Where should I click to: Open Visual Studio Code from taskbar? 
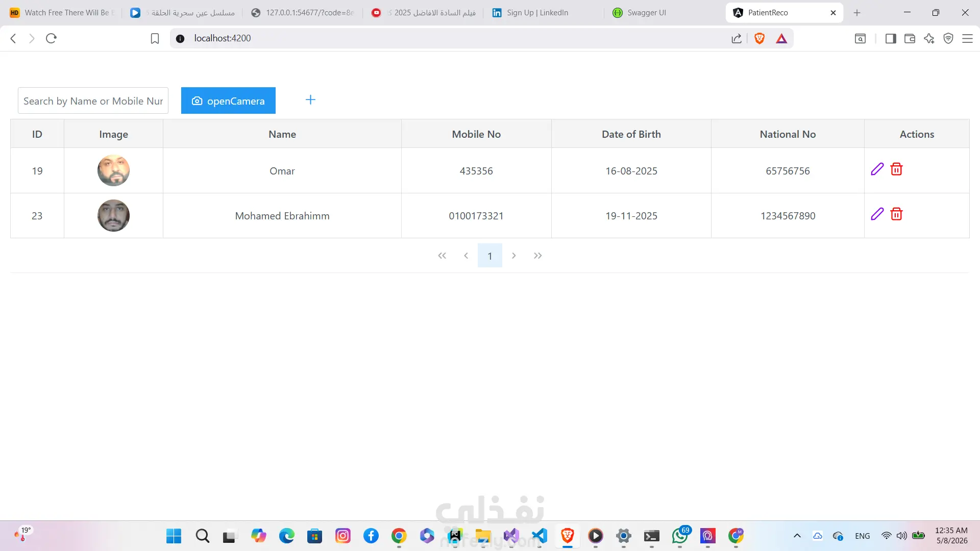pos(540,536)
